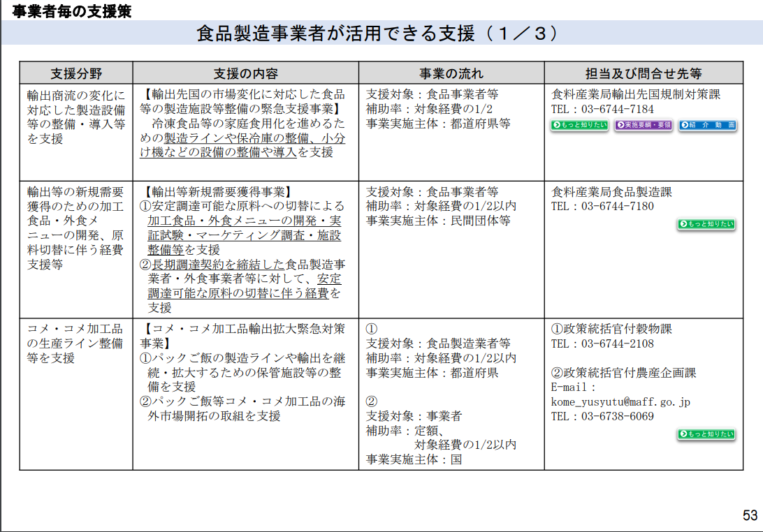Click phone number 03-6744-2108
This screenshot has height=532, width=763.
tap(618, 343)
